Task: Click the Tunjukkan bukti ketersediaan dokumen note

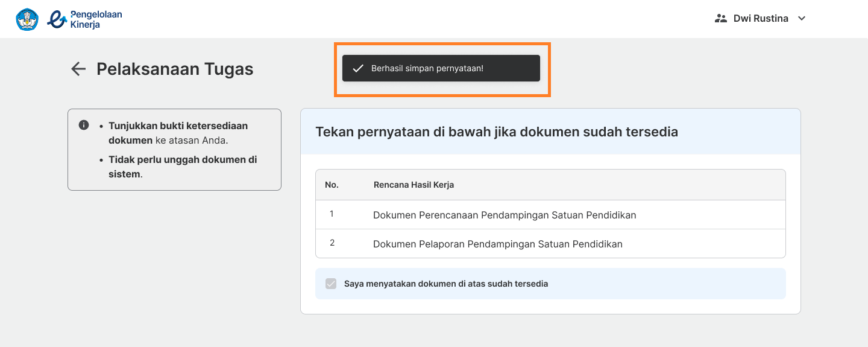Action: [x=178, y=133]
